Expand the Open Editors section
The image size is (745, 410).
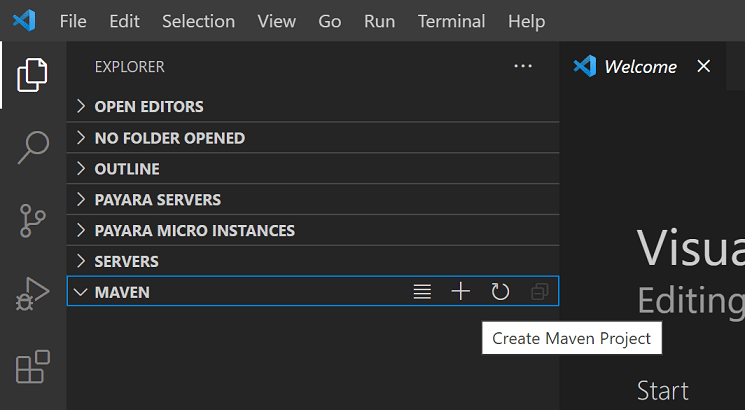click(148, 106)
